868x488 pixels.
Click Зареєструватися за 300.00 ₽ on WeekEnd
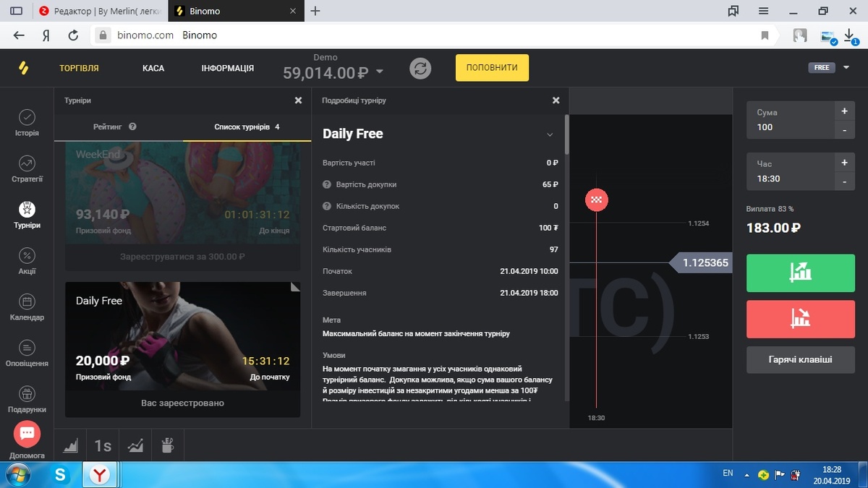click(x=182, y=257)
